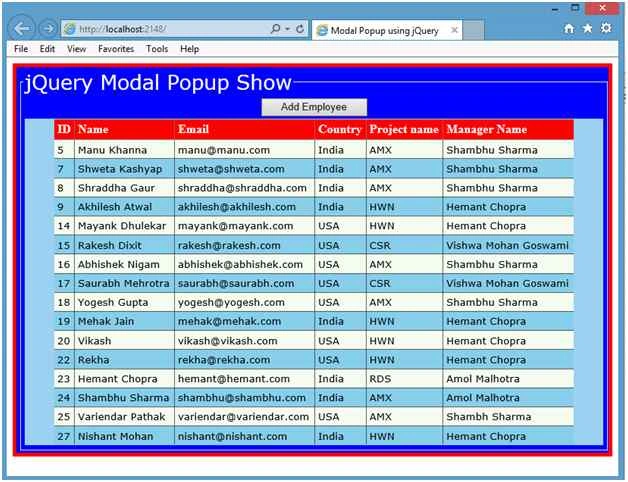The image size is (628, 482).
Task: Click nishant@nishant.com email cell
Action: (244, 436)
